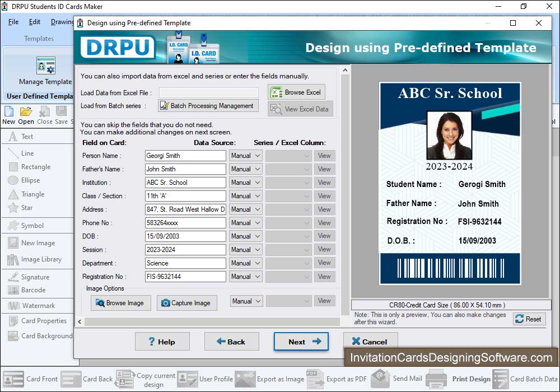Click the Capture Image button
The height and width of the screenshot is (392, 560).
(x=186, y=303)
